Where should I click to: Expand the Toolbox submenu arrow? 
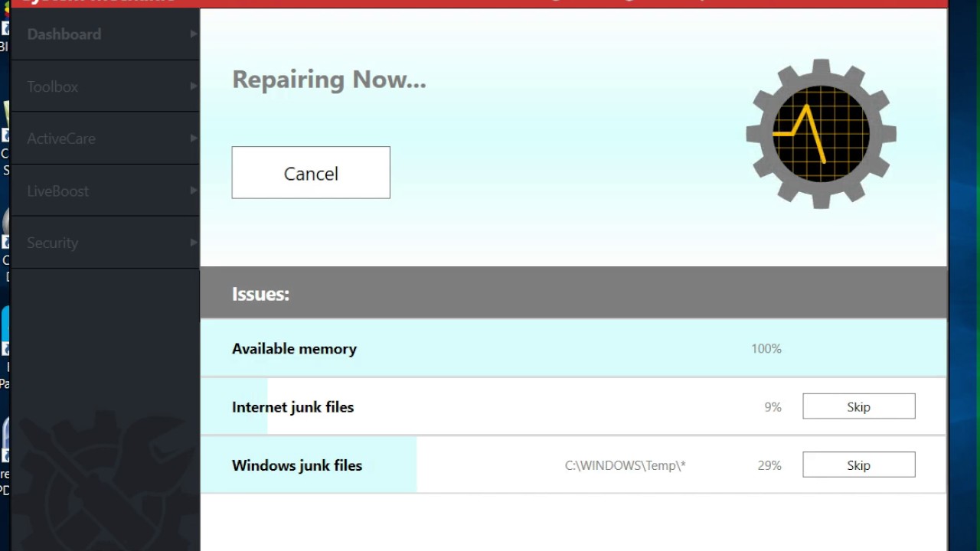pos(193,86)
